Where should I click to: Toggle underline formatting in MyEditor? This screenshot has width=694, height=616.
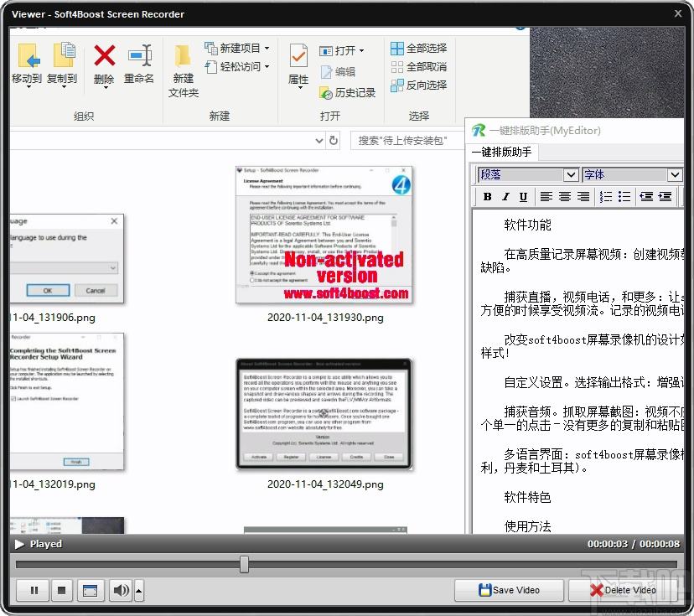point(525,196)
